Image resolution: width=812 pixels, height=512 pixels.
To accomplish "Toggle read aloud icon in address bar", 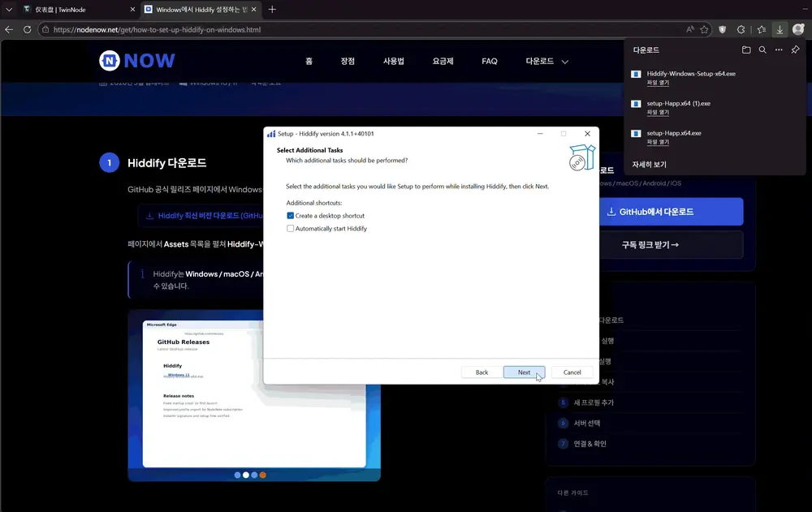I will pyautogui.click(x=689, y=29).
